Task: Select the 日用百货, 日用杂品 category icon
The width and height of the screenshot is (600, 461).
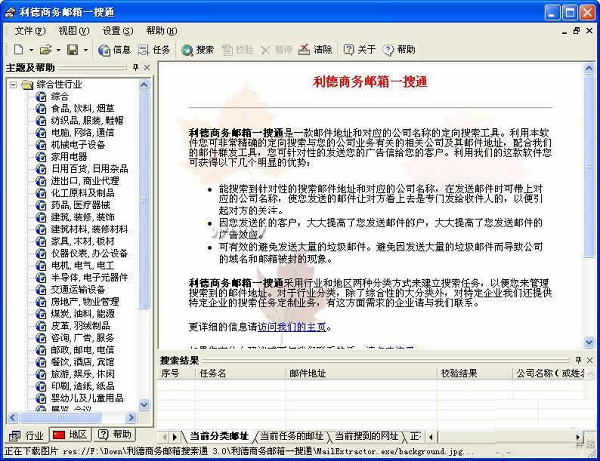Action: point(41,169)
